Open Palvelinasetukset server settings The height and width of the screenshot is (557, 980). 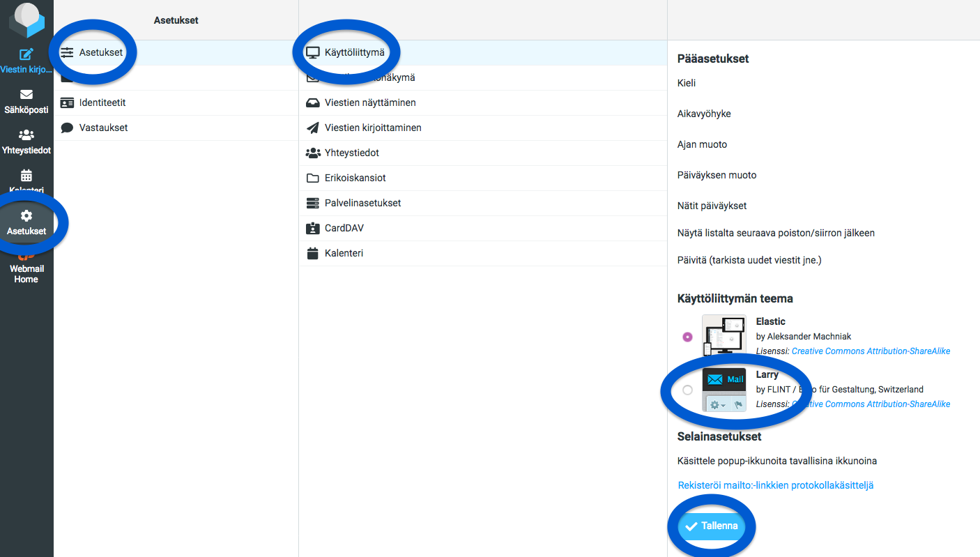click(x=362, y=203)
